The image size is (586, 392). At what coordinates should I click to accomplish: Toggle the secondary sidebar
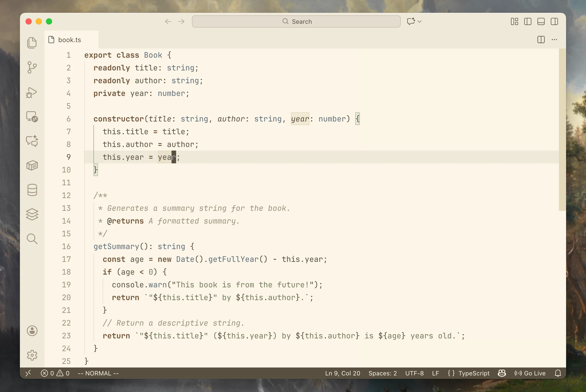point(554,21)
